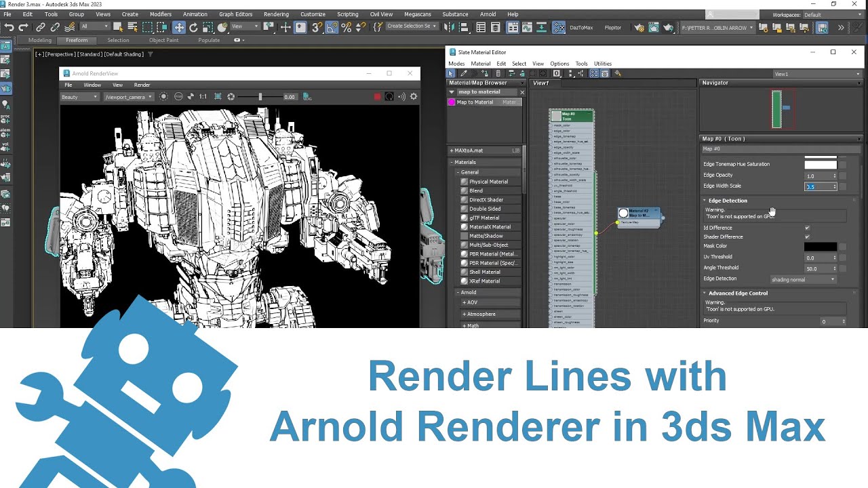Screen dimensions: 868x488
Task: Click Edge Tonemap Hue Saturation white swatch
Action: tap(821, 165)
